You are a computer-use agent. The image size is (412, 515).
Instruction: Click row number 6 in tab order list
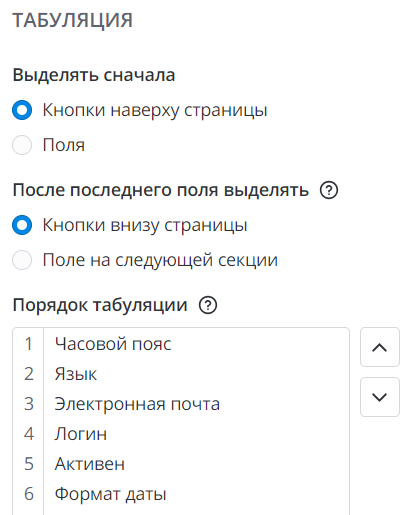click(29, 494)
